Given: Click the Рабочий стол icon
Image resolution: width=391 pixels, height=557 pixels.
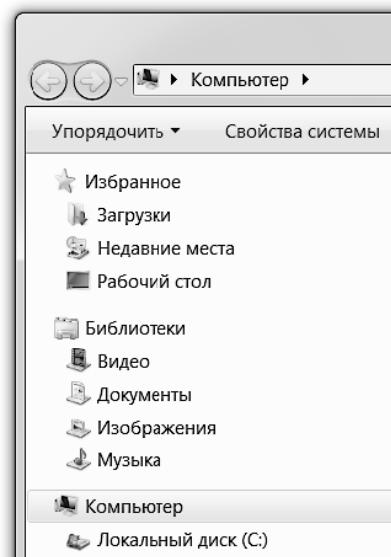Looking at the screenshot, I should pos(78,281).
